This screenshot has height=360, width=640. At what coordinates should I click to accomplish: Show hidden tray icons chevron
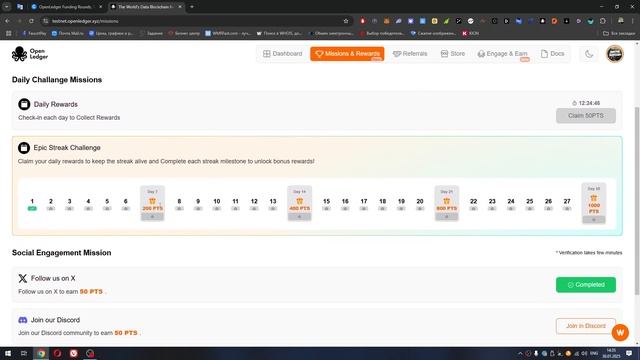[x=520, y=353]
